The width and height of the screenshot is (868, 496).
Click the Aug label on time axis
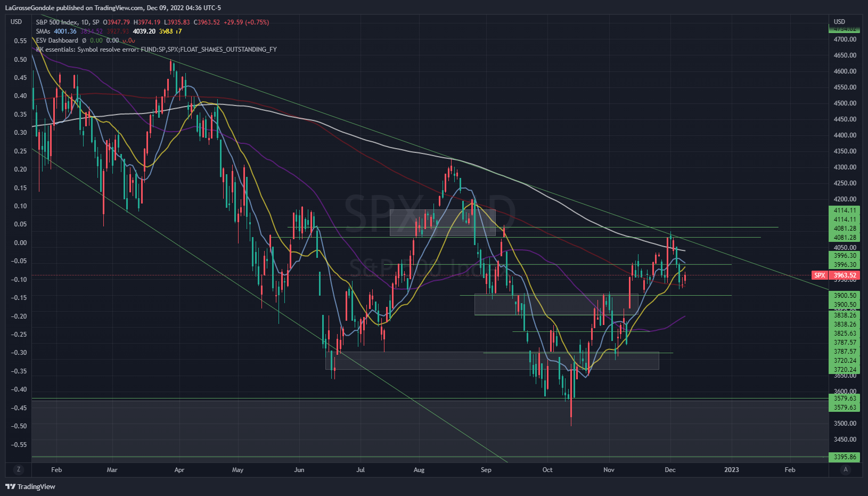tap(419, 470)
